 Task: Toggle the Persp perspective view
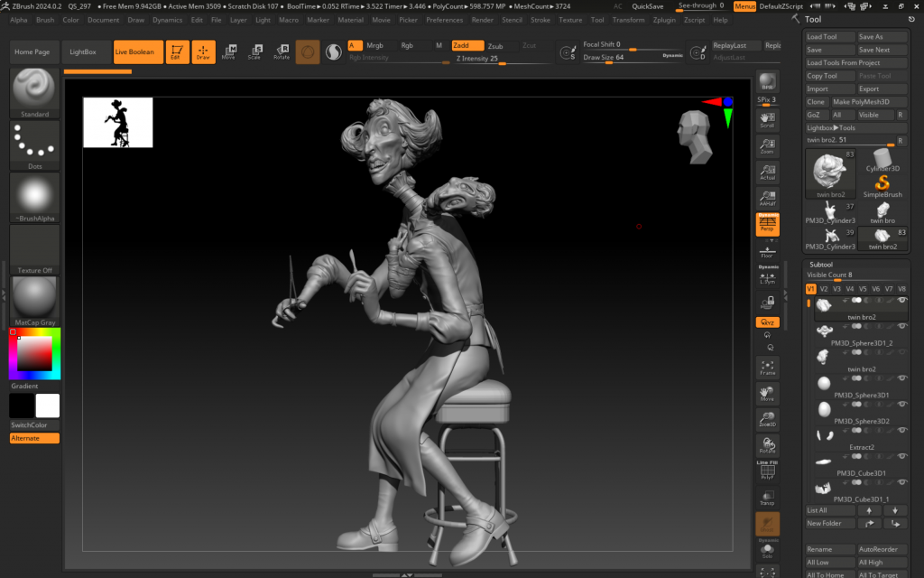(x=767, y=224)
